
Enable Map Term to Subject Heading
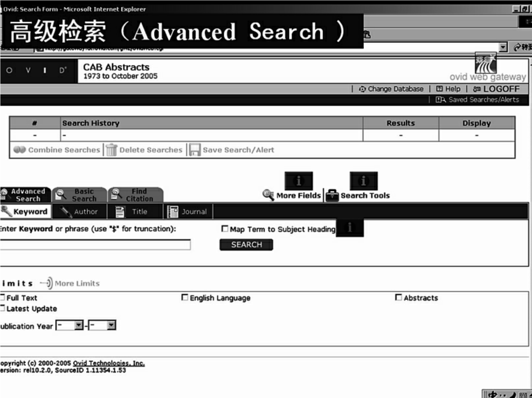click(x=225, y=229)
